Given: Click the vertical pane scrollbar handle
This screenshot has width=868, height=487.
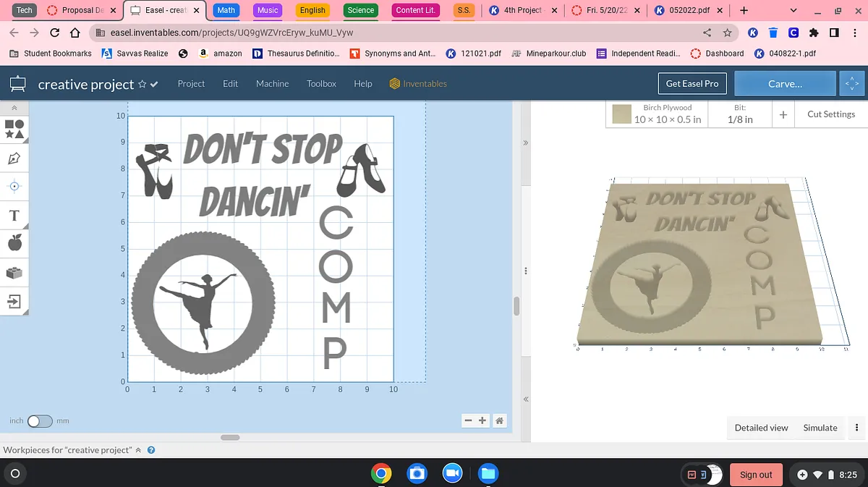Looking at the screenshot, I should coord(516,305).
